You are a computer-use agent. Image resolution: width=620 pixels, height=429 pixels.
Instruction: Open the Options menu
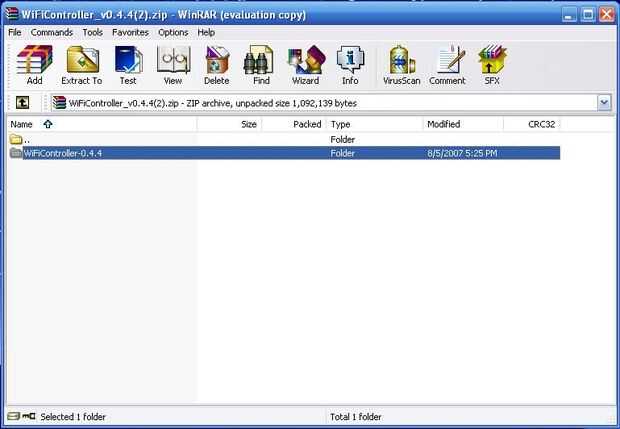[x=173, y=32]
